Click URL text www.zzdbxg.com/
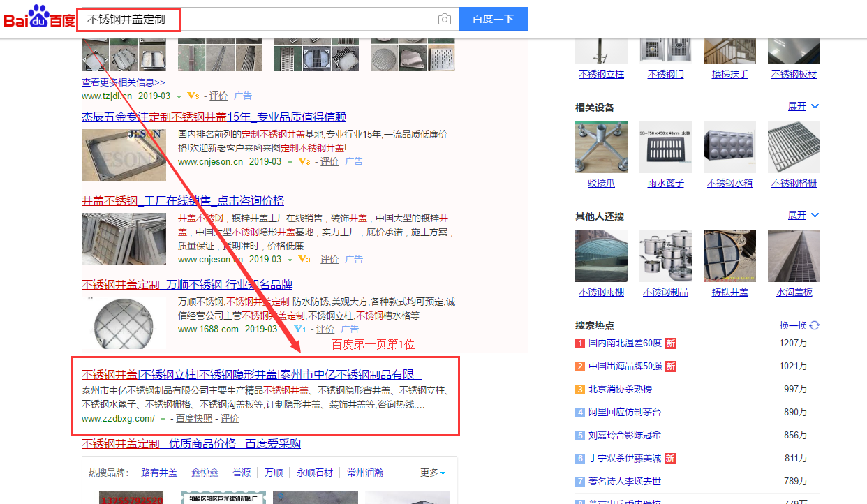 118,419
